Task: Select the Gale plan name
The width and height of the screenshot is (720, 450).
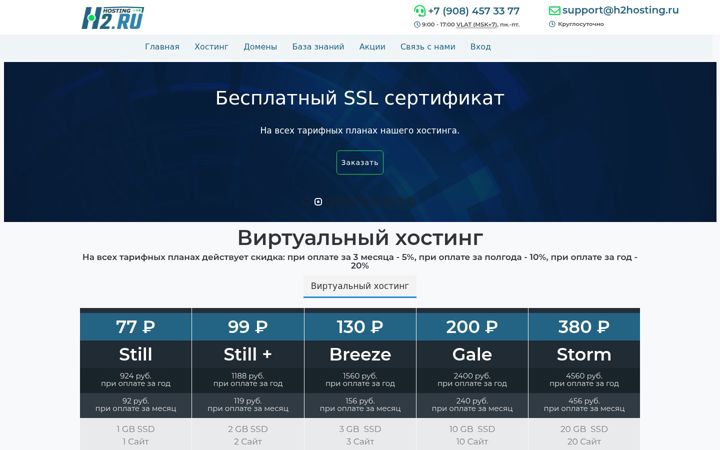Action: [x=472, y=354]
